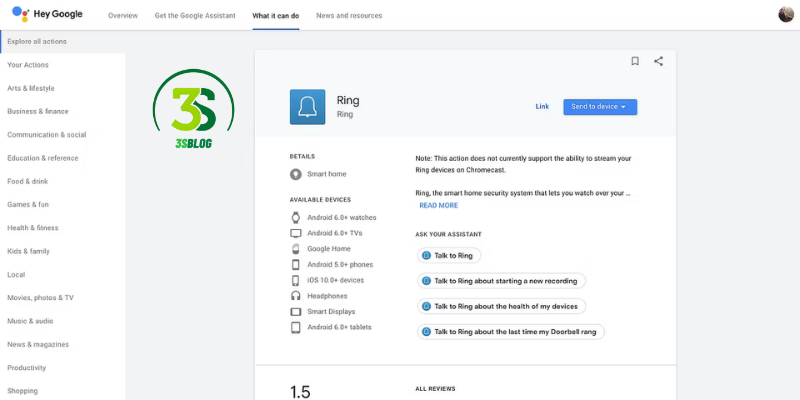The height and width of the screenshot is (400, 800).
Task: Open Get the Google Assistant tab
Action: click(195, 16)
